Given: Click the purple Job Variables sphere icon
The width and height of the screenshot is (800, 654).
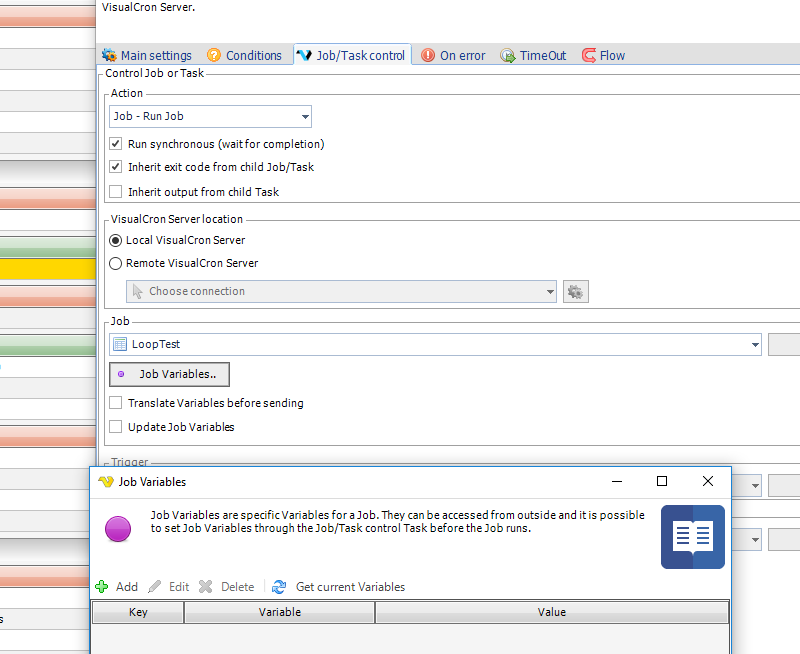Looking at the screenshot, I should pos(118,530).
